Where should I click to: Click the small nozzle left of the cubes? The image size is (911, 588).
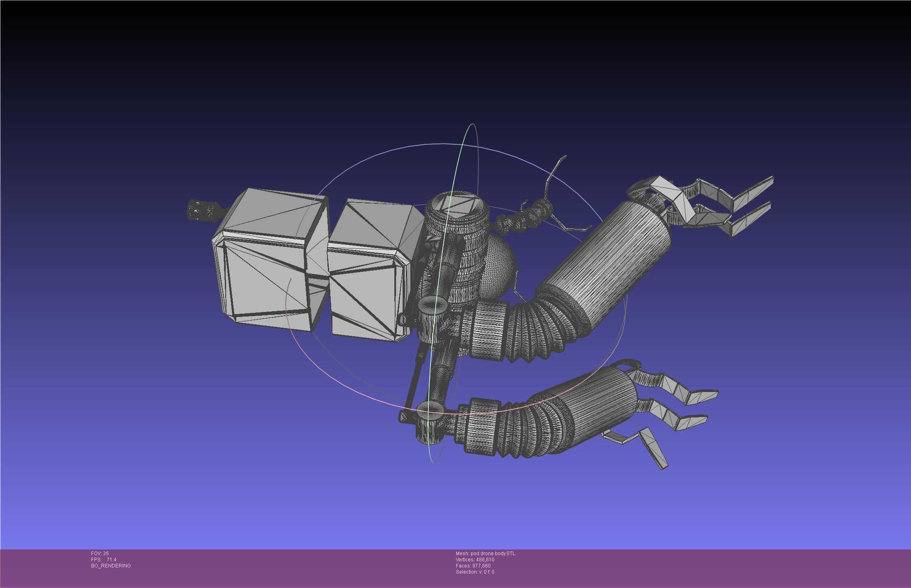coord(203,210)
